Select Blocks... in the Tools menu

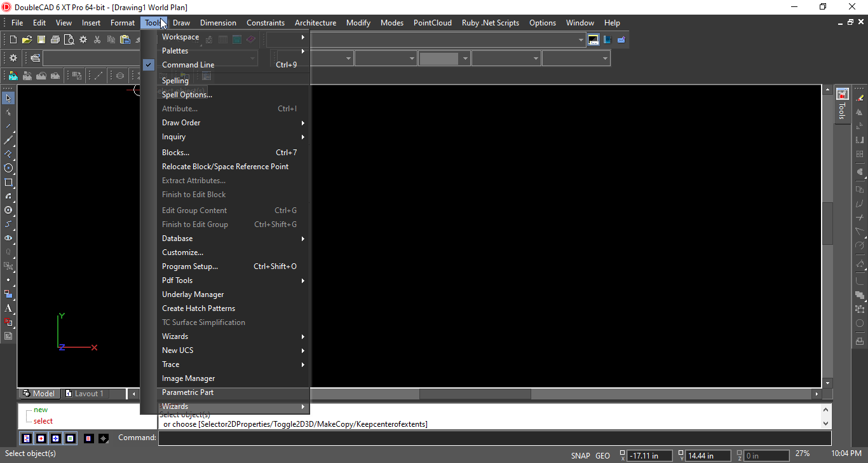coord(225,153)
